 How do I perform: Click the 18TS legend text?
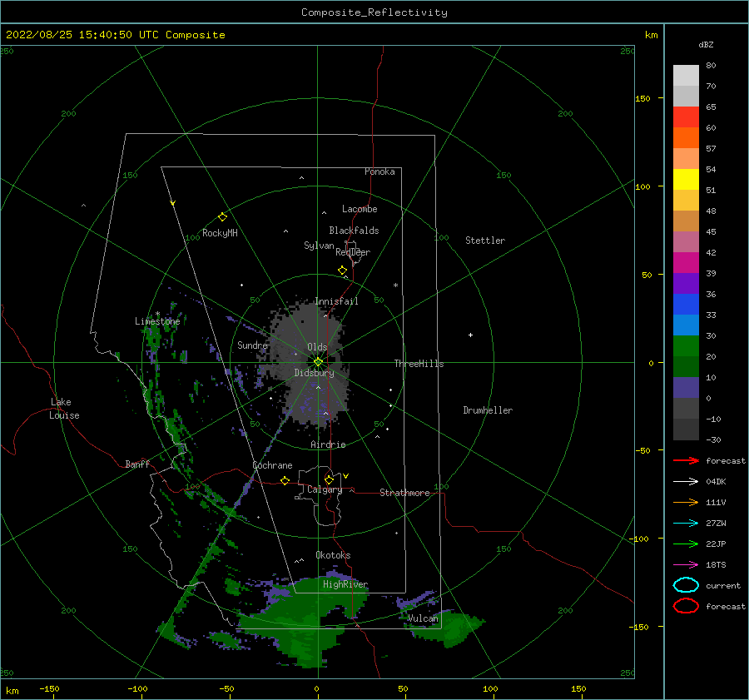pyautogui.click(x=716, y=565)
